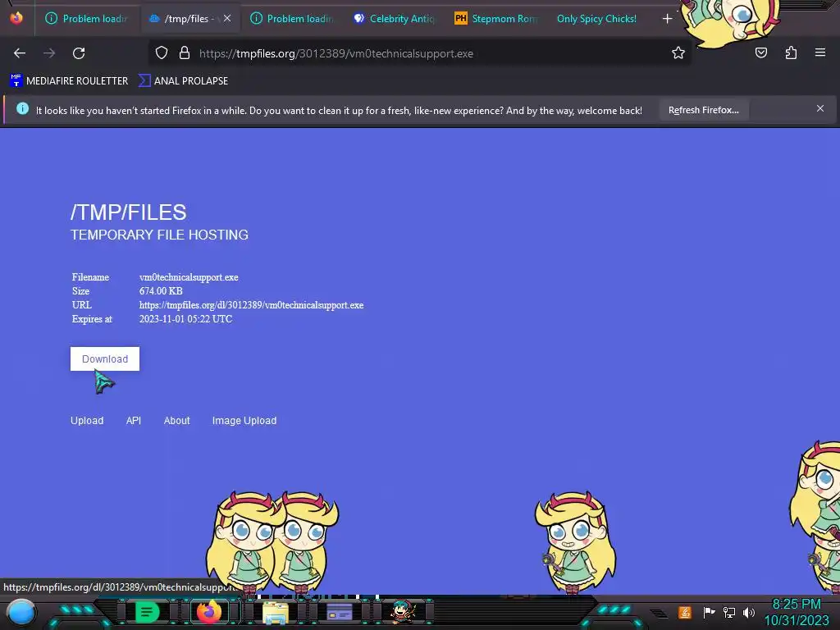Image resolution: width=840 pixels, height=630 pixels.
Task: Click the Java icon in the system tray
Action: 685,612
